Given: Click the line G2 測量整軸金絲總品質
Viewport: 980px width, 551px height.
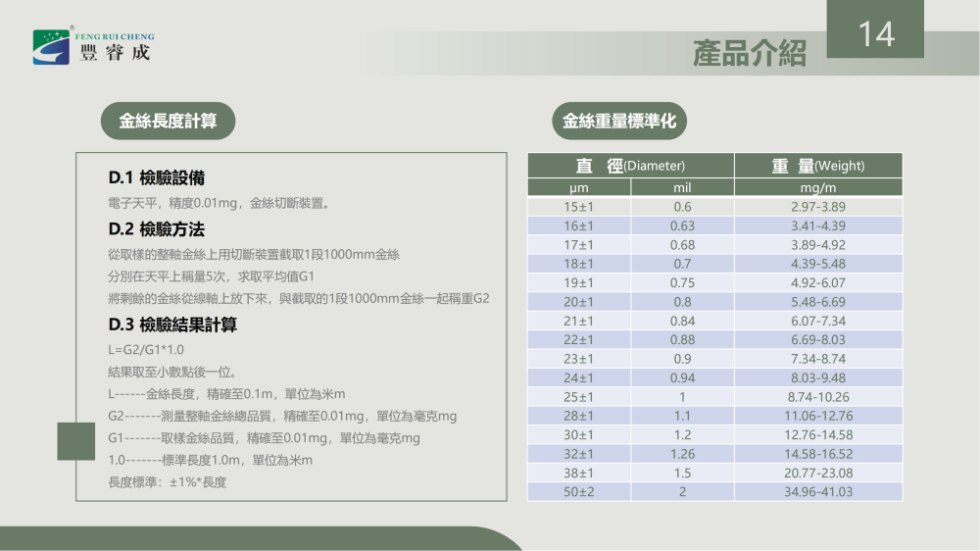Looking at the screenshot, I should click(x=282, y=416).
